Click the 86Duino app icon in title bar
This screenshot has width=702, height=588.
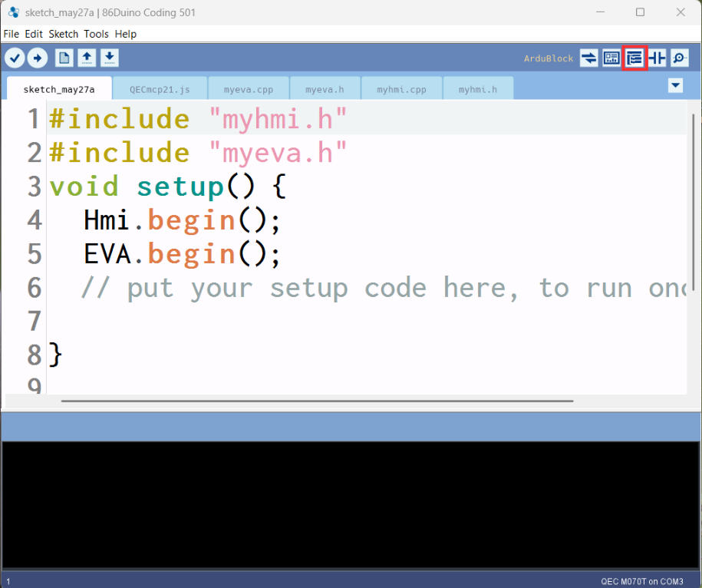[14, 12]
